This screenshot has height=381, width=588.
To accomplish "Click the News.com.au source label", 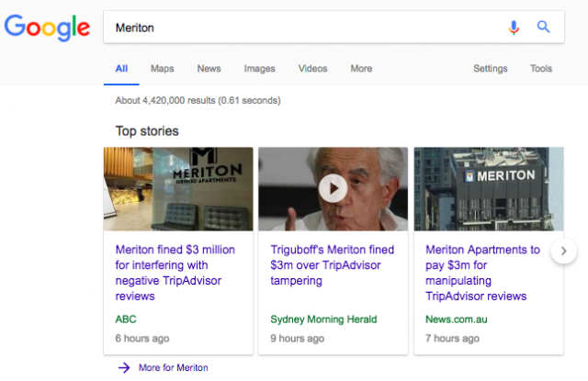I will (456, 319).
